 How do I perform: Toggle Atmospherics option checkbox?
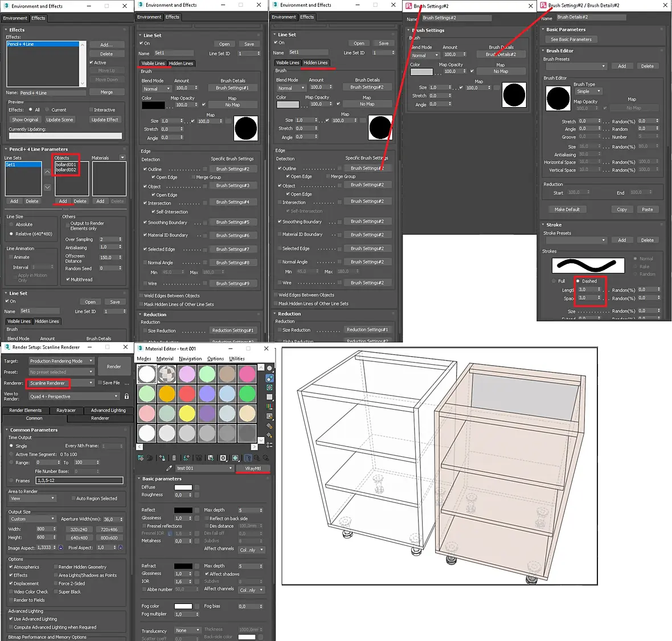[x=11, y=567]
